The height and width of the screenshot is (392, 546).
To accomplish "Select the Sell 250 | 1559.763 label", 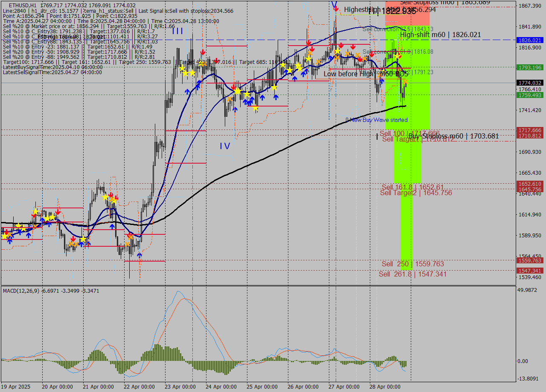I will [x=412, y=264].
